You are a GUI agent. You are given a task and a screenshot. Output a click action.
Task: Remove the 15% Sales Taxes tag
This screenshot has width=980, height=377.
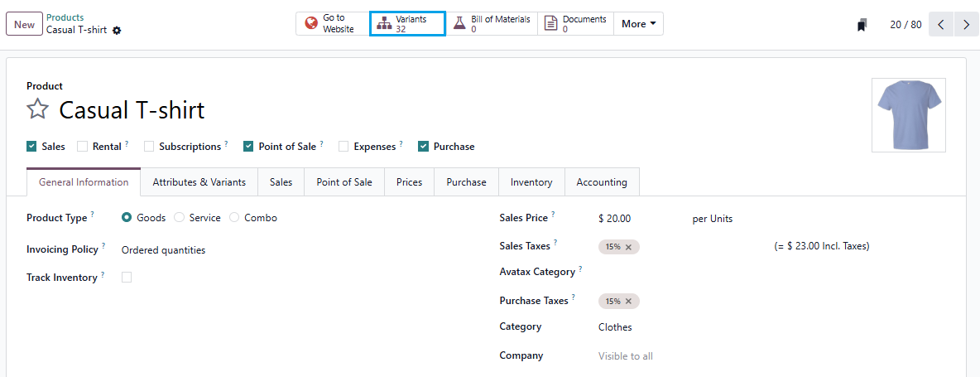tap(628, 247)
